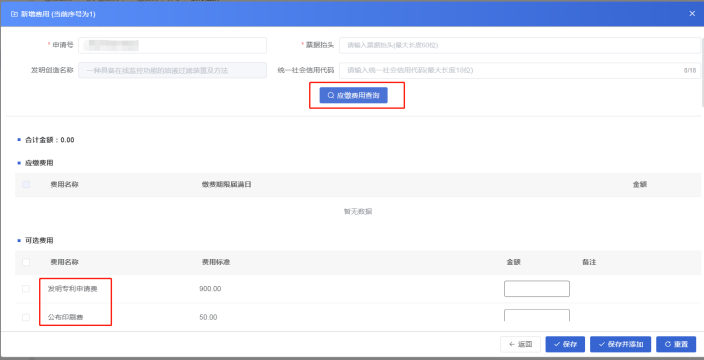This screenshot has height=360, width=704.
Task: Click the 返回 button with arrow icon
Action: coord(520,344)
